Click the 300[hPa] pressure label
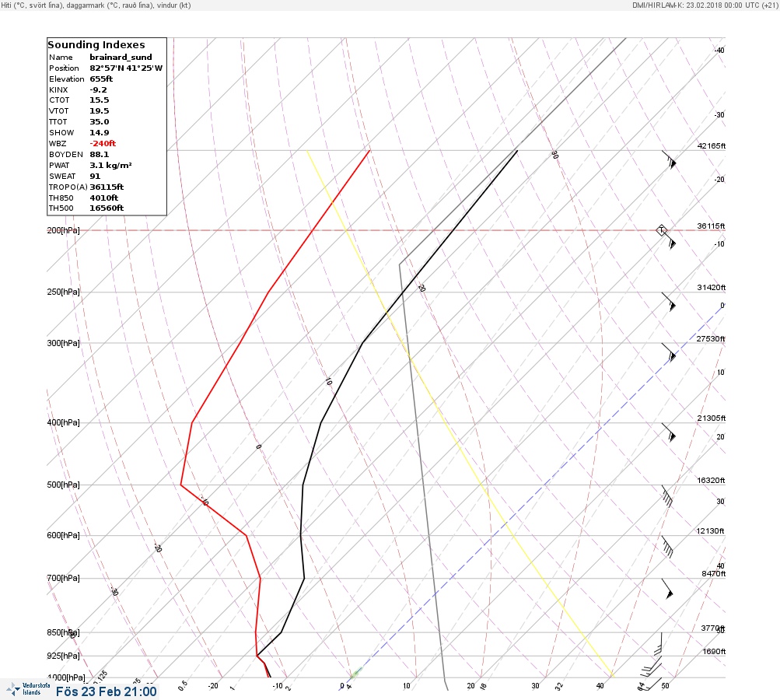 63,343
